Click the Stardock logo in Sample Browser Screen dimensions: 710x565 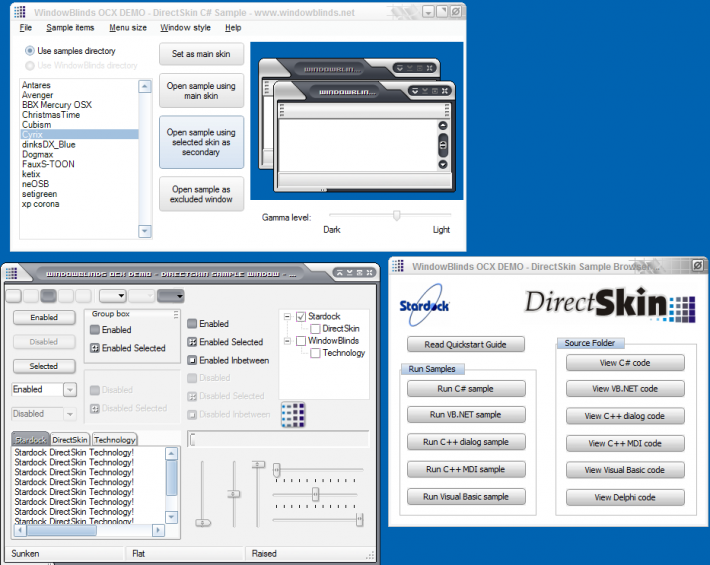424,305
